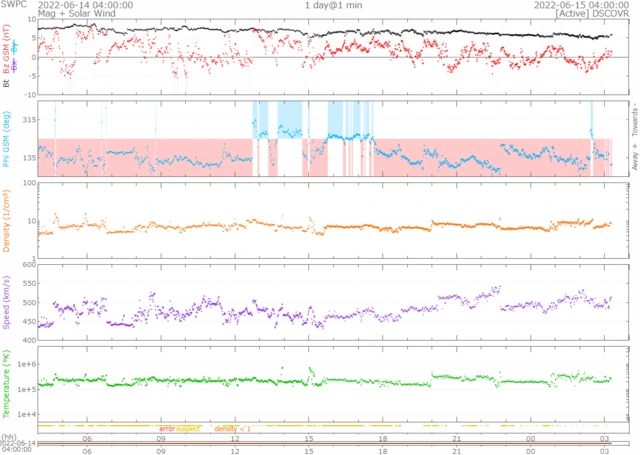640x455 pixels.
Task: Click the 600 tick on Speed axis
Action: tap(29, 264)
